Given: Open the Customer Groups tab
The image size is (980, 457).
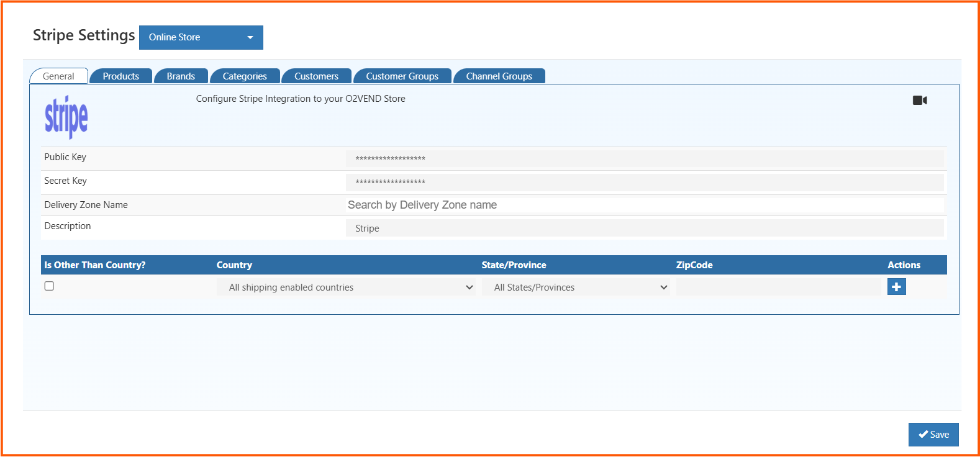Looking at the screenshot, I should pyautogui.click(x=402, y=76).
